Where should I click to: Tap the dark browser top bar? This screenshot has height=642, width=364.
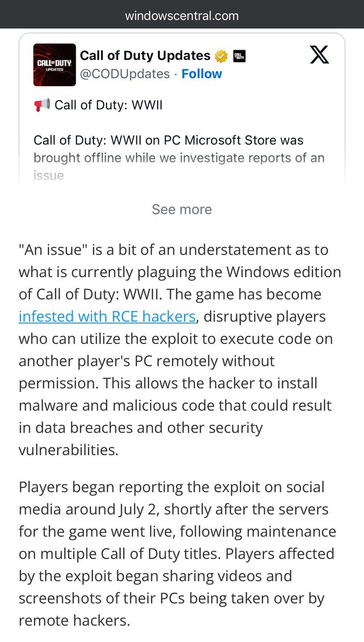[182, 14]
